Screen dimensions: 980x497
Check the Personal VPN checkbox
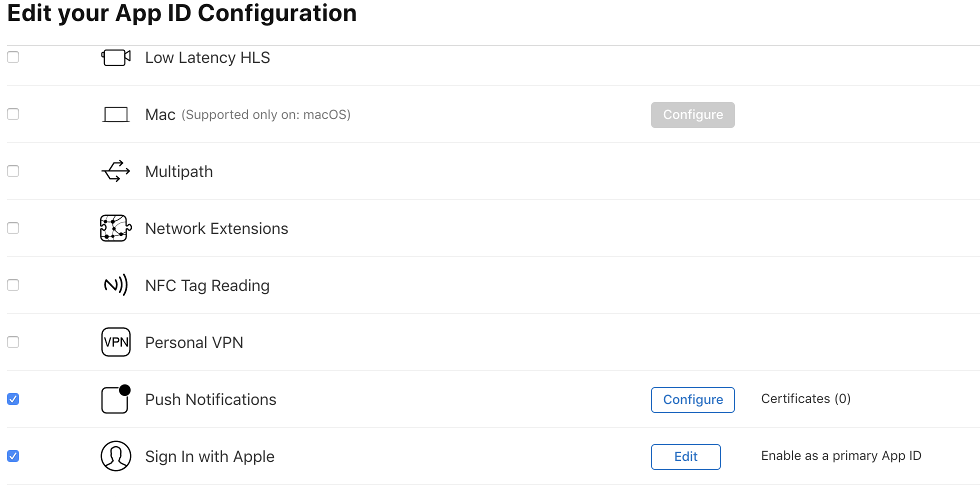(x=13, y=342)
